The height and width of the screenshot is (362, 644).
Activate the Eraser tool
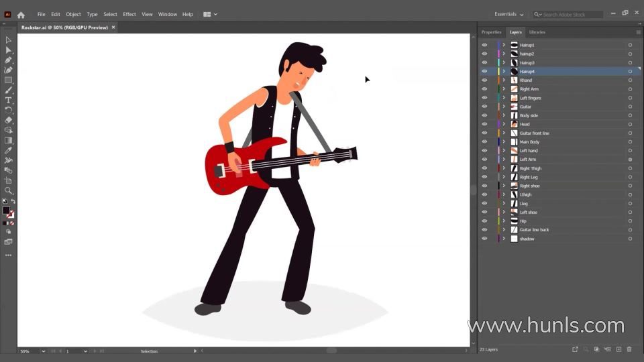point(9,120)
